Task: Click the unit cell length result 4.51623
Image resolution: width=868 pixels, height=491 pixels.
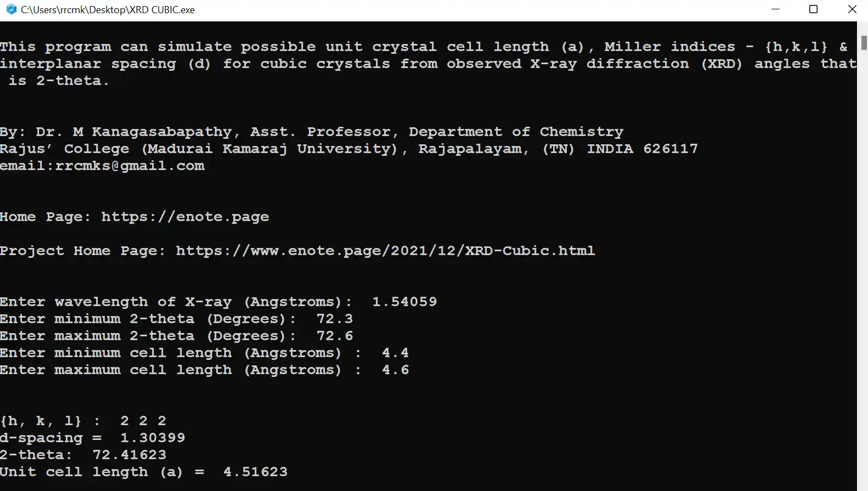Action: [255, 472]
